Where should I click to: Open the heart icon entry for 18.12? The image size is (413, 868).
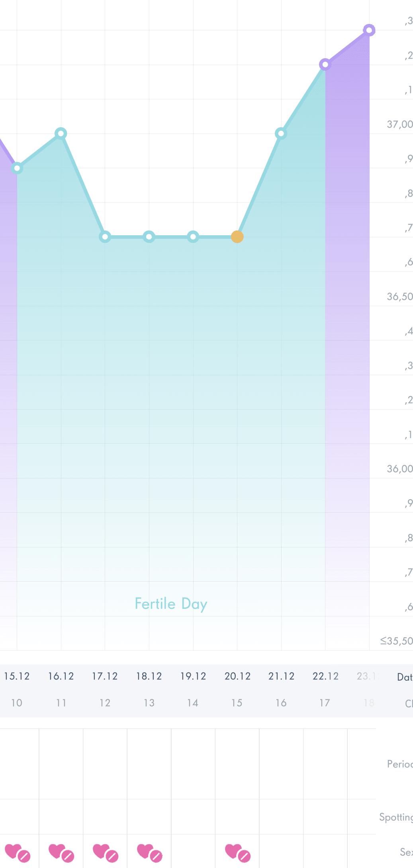[x=149, y=852]
